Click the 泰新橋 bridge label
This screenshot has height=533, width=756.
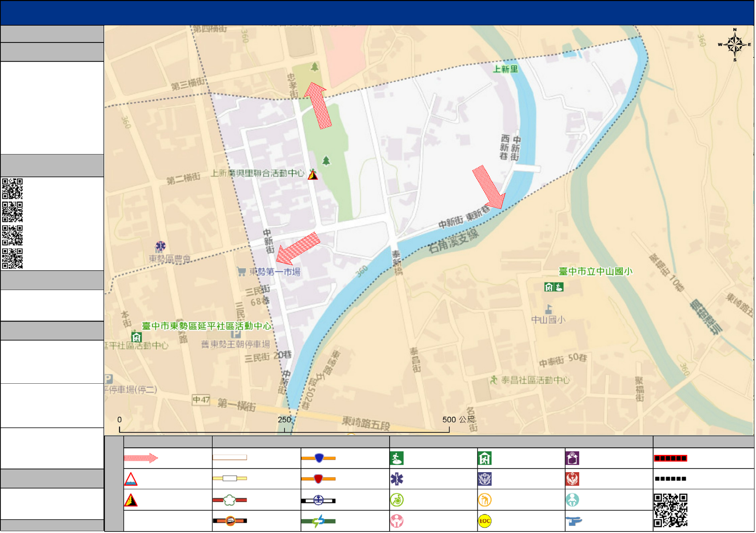tap(397, 263)
